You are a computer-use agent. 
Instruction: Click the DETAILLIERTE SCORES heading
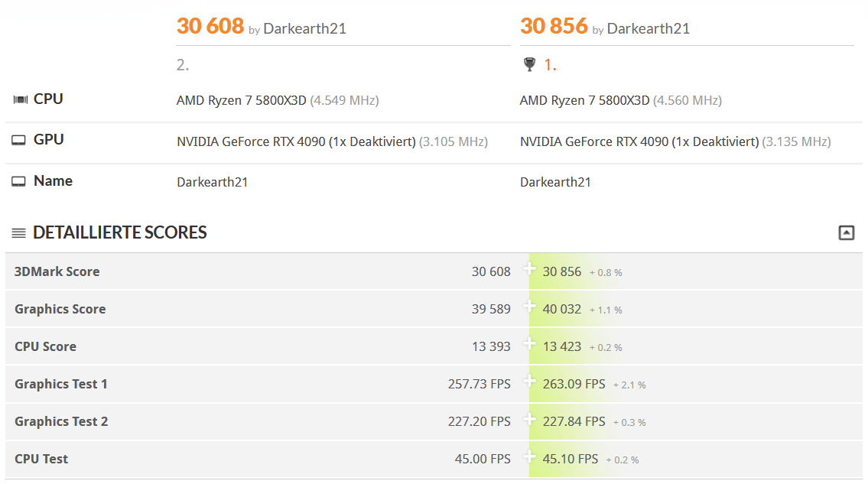pyautogui.click(x=119, y=232)
